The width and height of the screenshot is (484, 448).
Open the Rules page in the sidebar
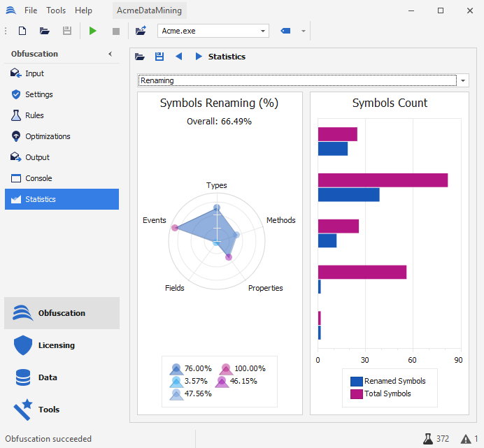point(34,115)
